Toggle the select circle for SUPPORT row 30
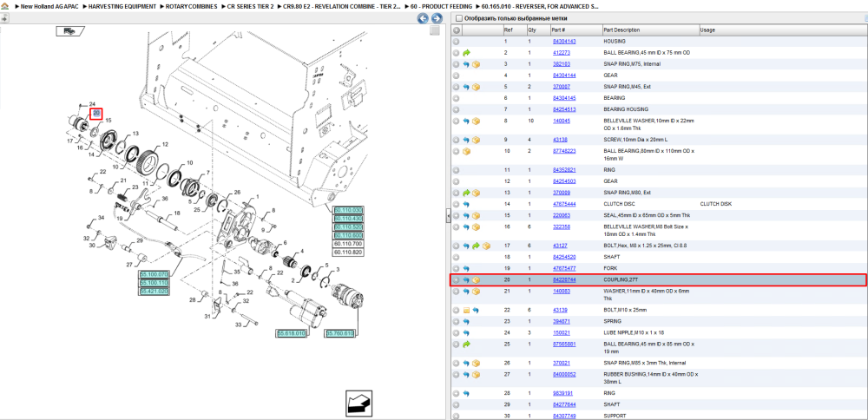The width and height of the screenshot is (868, 420). pos(457,417)
